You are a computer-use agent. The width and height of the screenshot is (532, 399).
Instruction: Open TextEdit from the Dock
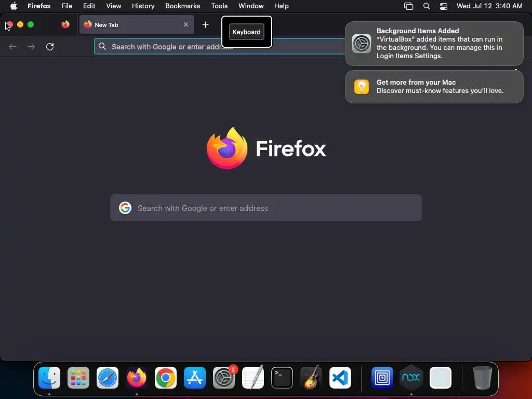(253, 377)
